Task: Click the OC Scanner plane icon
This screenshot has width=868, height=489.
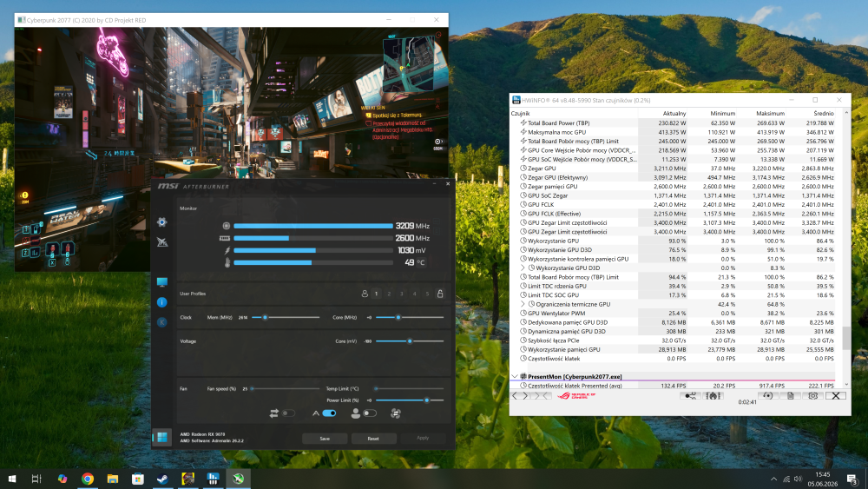Action: point(161,242)
